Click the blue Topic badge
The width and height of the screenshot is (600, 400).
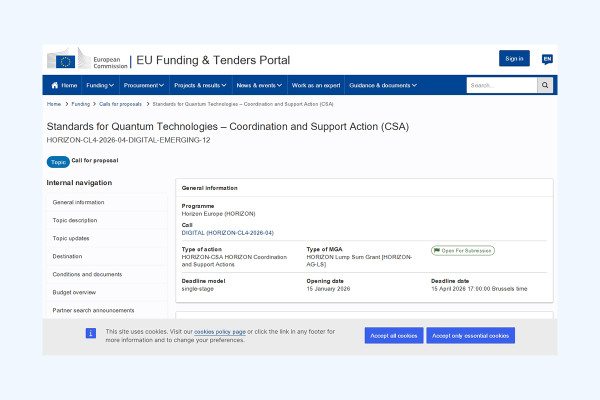click(58, 161)
